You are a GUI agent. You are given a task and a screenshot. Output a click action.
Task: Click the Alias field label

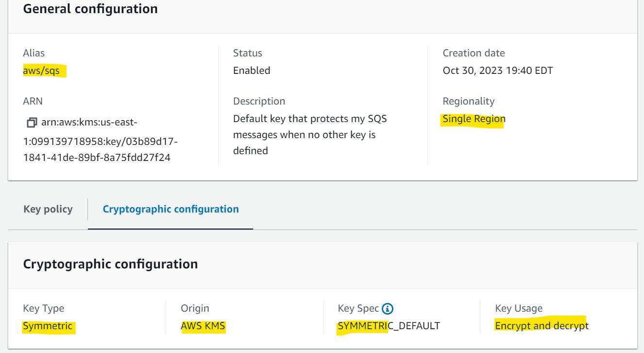tap(34, 53)
